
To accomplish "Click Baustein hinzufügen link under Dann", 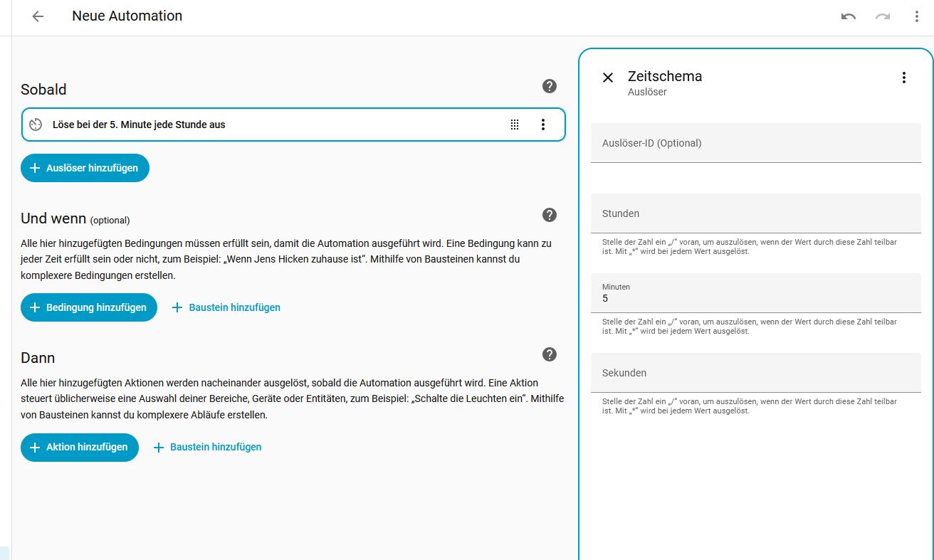I will (208, 448).
